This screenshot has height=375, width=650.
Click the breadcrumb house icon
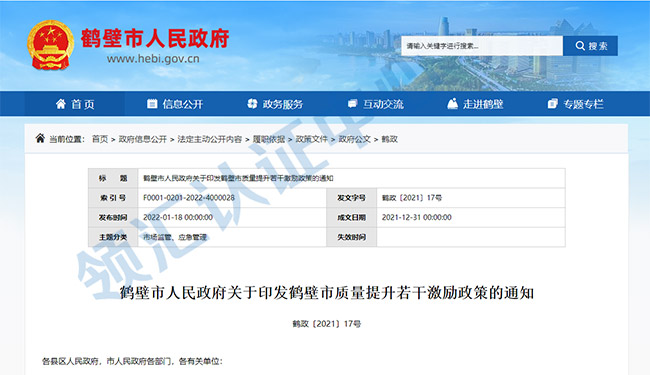tap(40, 138)
